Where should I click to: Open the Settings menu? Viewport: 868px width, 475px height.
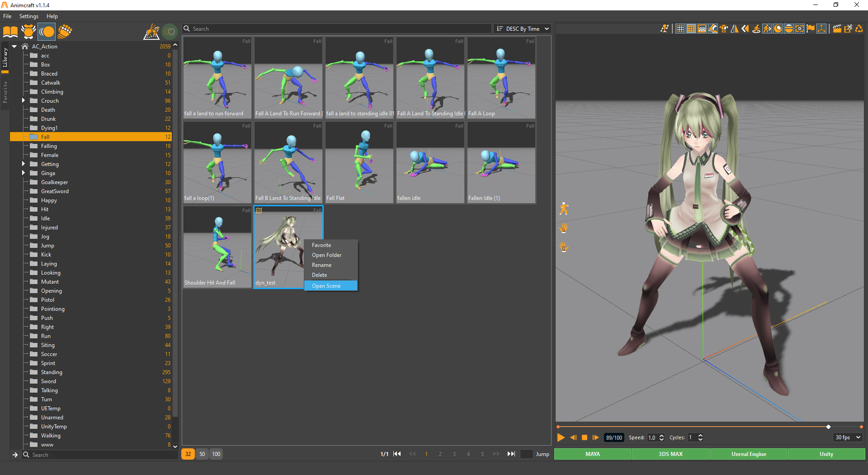tap(29, 16)
